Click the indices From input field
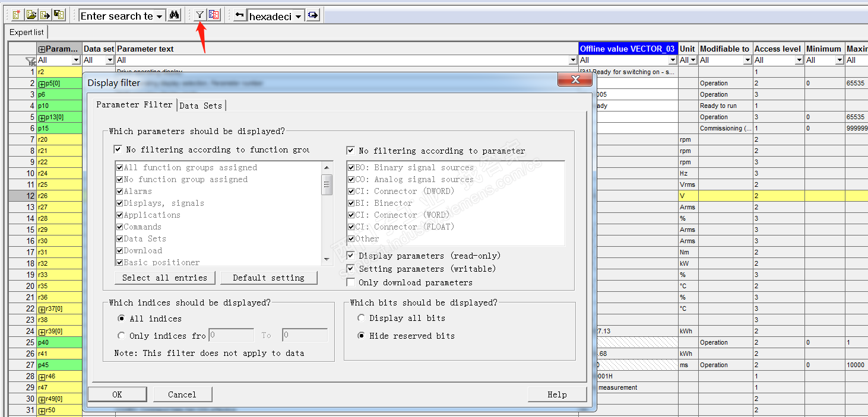 click(232, 335)
